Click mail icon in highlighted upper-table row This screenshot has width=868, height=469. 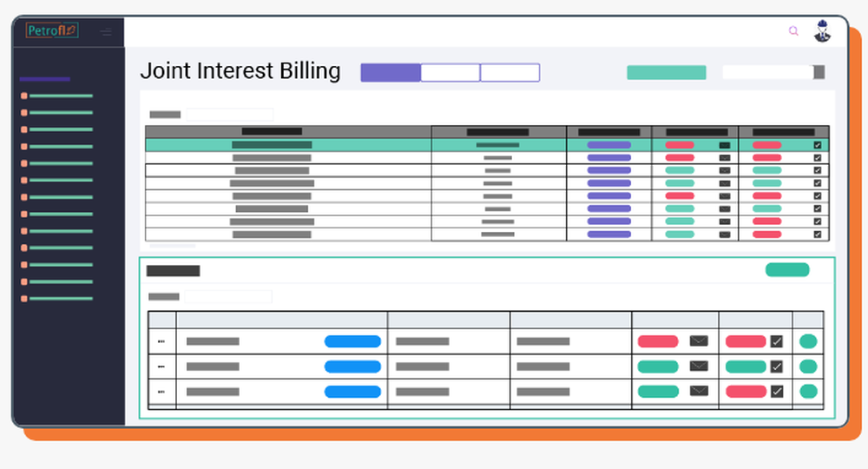coord(725,145)
